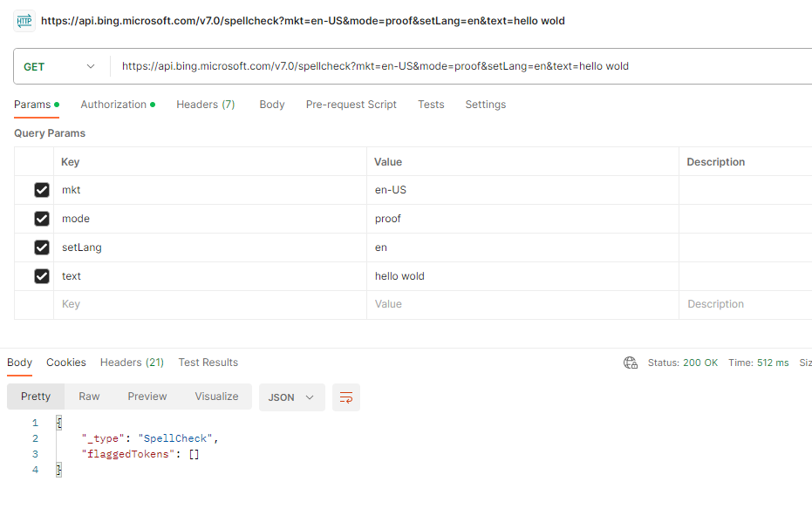Image resolution: width=812 pixels, height=522 pixels.
Task: Switch to the Raw response view
Action: point(88,397)
